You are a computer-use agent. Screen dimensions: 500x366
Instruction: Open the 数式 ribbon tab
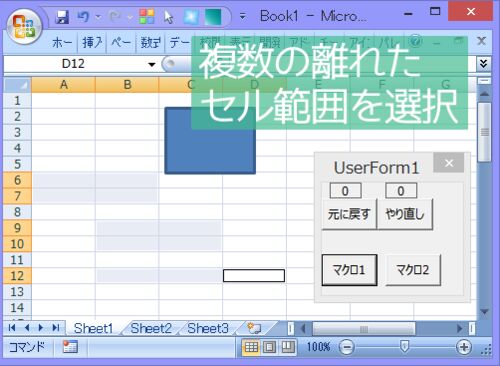point(150,43)
